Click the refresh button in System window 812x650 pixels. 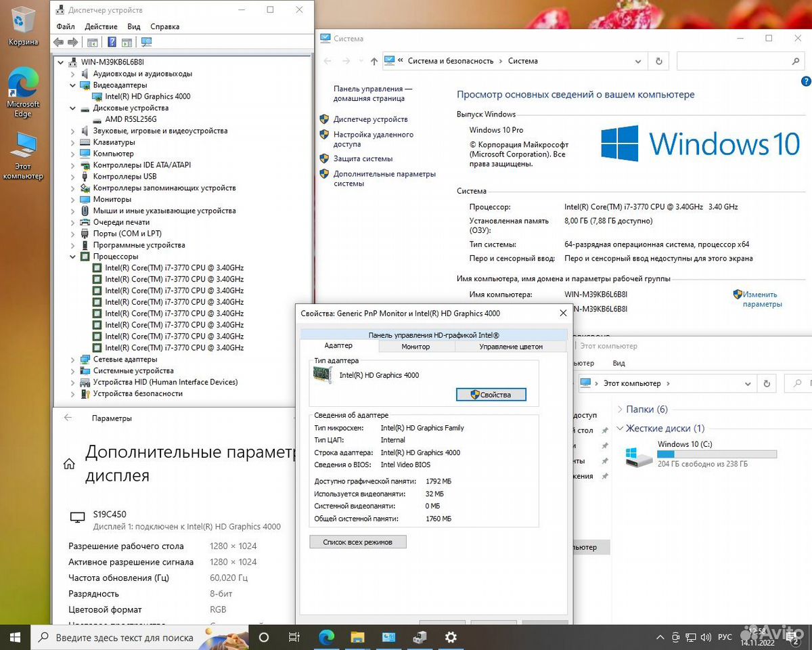[x=658, y=61]
